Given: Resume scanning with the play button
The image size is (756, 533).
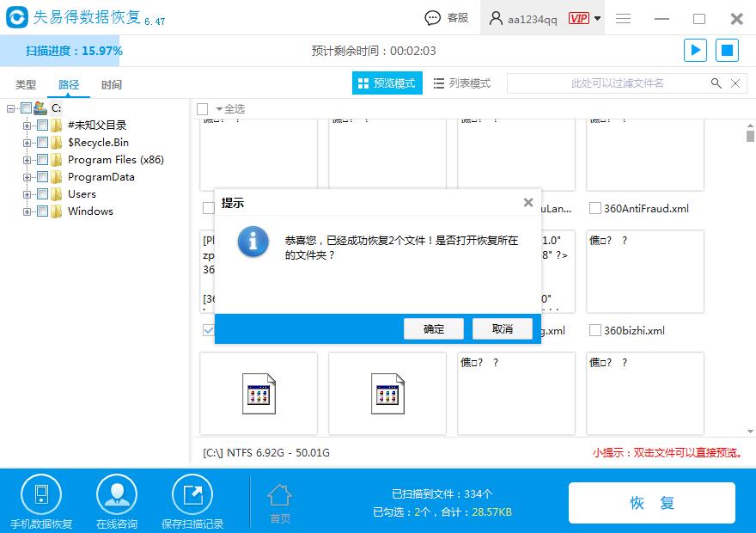Looking at the screenshot, I should [x=695, y=50].
